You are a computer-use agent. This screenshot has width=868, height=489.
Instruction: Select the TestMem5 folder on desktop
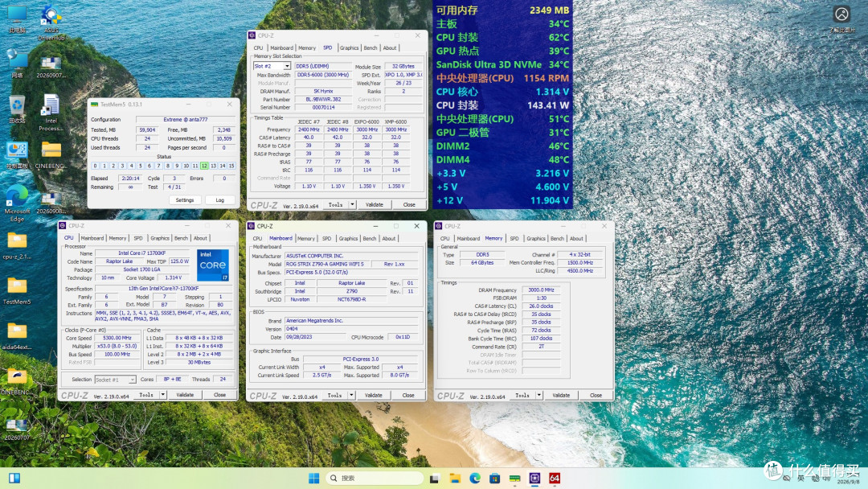[17, 291]
